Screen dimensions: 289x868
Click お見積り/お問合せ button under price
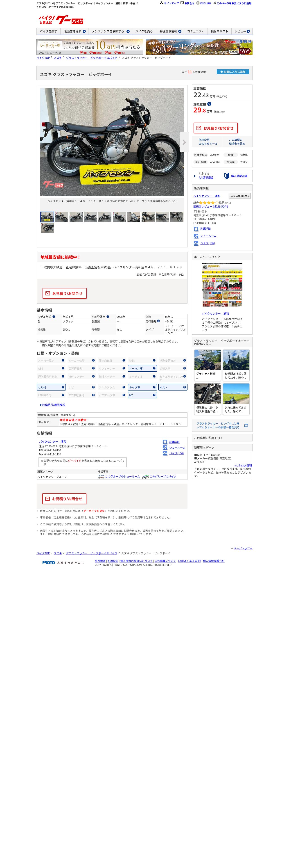pyautogui.click(x=215, y=128)
